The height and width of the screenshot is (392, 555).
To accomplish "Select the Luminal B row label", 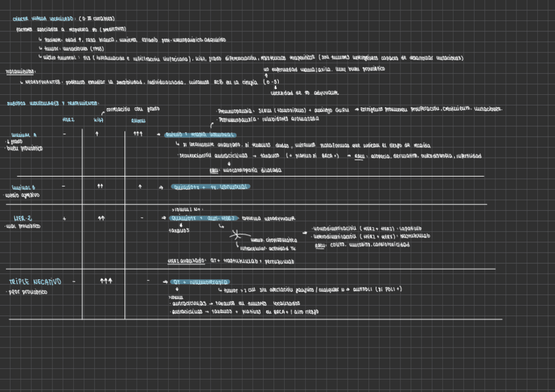I will (x=24, y=187).
